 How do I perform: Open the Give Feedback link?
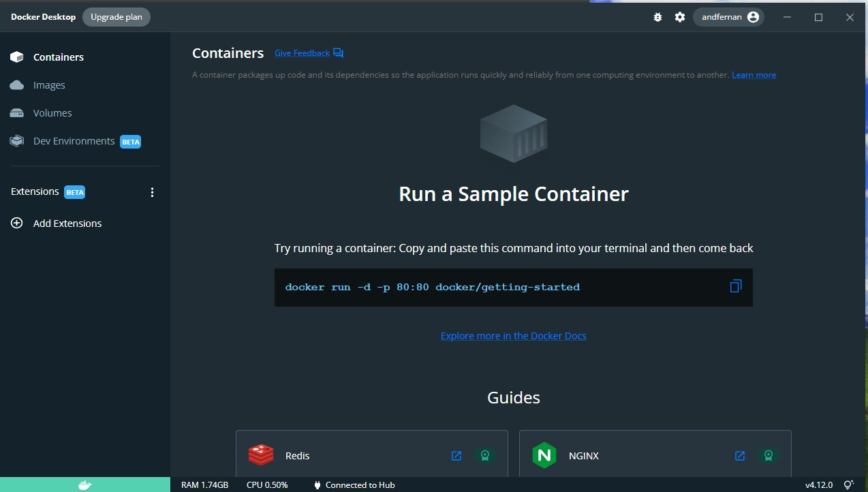[302, 53]
